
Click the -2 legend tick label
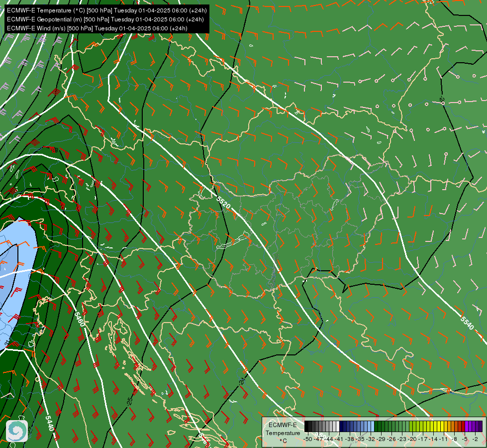click(475, 439)
